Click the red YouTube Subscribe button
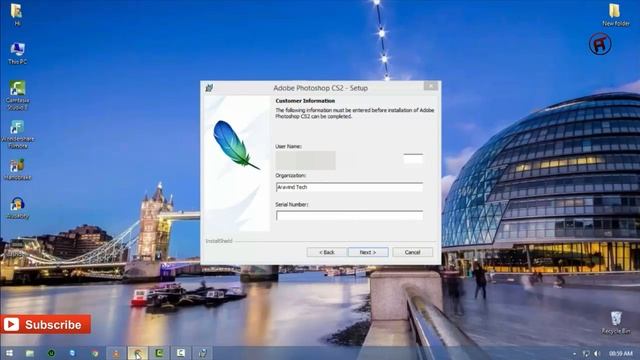Screen dimensions: 640x360 click(x=45, y=324)
